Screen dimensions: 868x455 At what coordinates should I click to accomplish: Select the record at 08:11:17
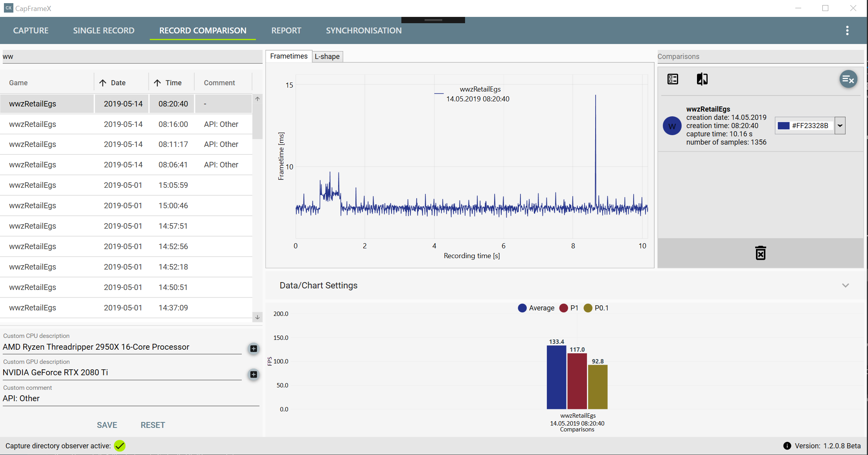[126, 144]
